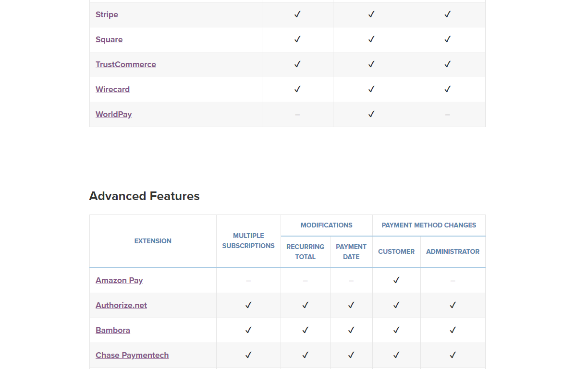
Task: Click Stripe's first-column checkmark
Action: point(297,14)
